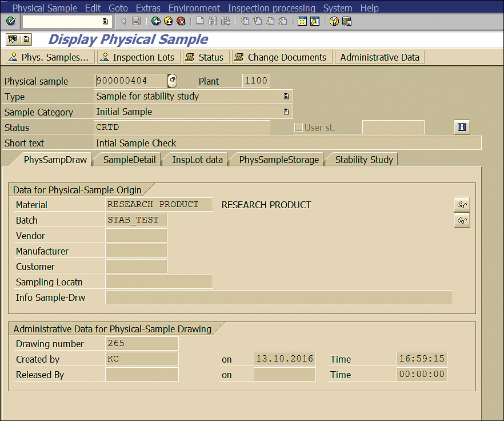Toggle the User st. checkbox
The height and width of the screenshot is (421, 504).
(x=298, y=128)
